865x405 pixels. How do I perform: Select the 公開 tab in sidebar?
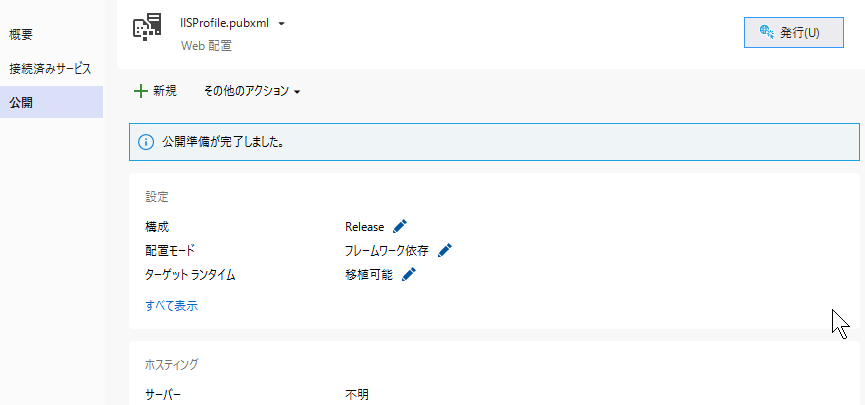coord(51,102)
